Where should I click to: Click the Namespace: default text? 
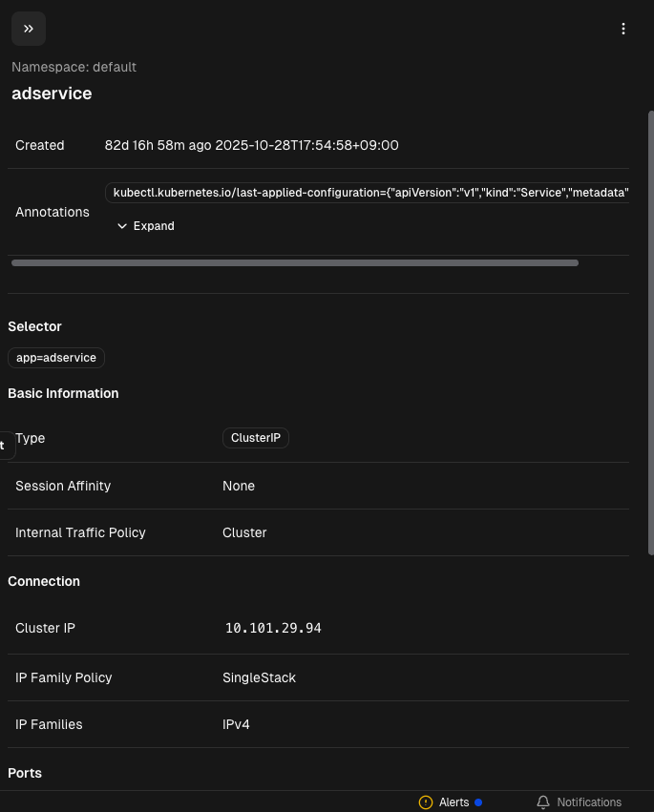pyautogui.click(x=74, y=67)
